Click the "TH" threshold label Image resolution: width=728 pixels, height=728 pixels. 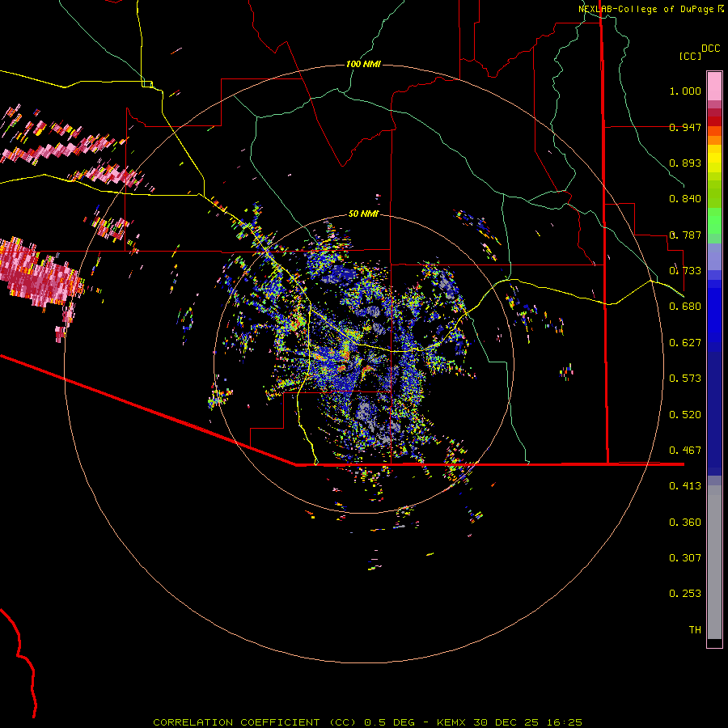[x=695, y=630]
